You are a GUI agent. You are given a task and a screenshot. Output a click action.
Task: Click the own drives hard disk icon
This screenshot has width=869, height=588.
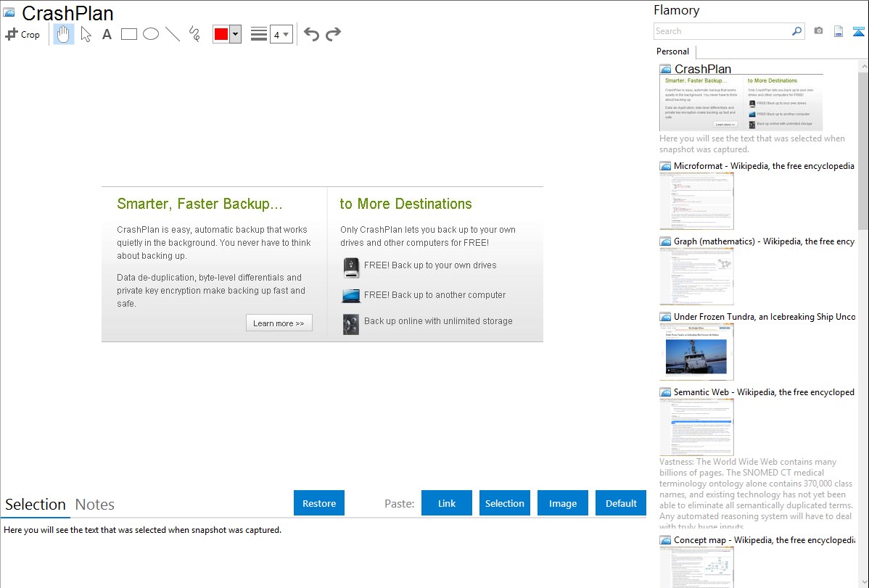(351, 268)
